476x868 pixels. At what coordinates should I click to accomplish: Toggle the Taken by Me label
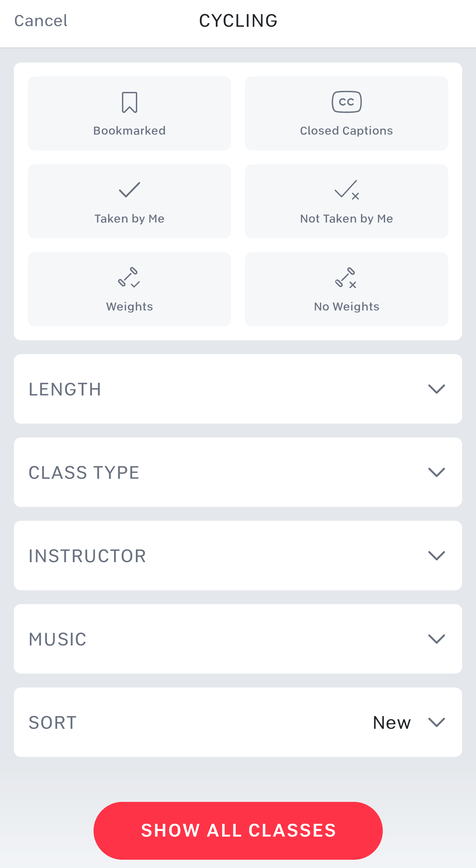point(129,219)
